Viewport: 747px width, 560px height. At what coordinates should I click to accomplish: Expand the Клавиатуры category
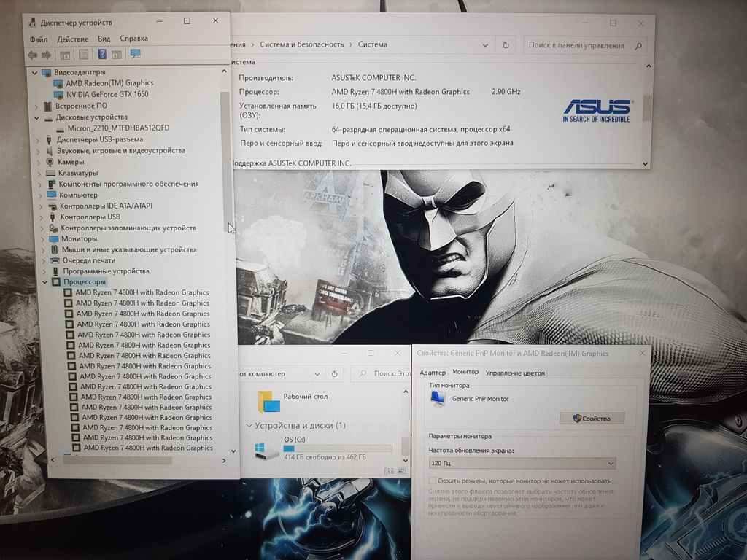tap(39, 174)
